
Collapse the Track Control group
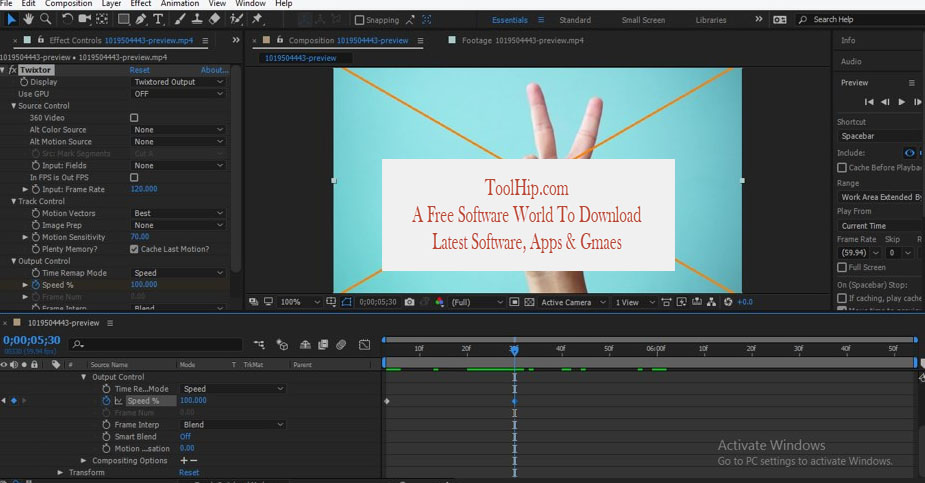point(14,202)
